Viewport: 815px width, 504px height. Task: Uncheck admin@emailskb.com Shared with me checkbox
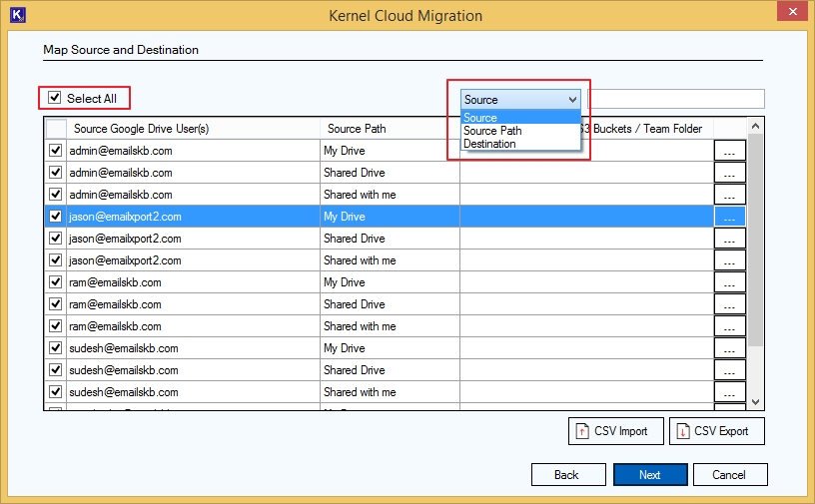55,195
